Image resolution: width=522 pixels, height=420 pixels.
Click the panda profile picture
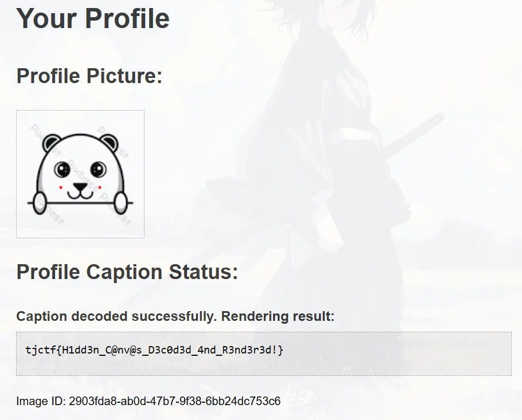pos(80,174)
